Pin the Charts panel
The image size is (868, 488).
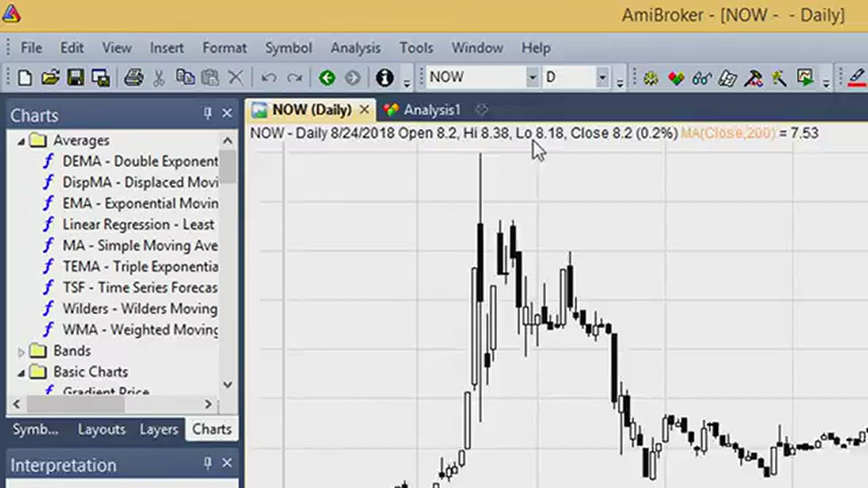click(x=208, y=113)
